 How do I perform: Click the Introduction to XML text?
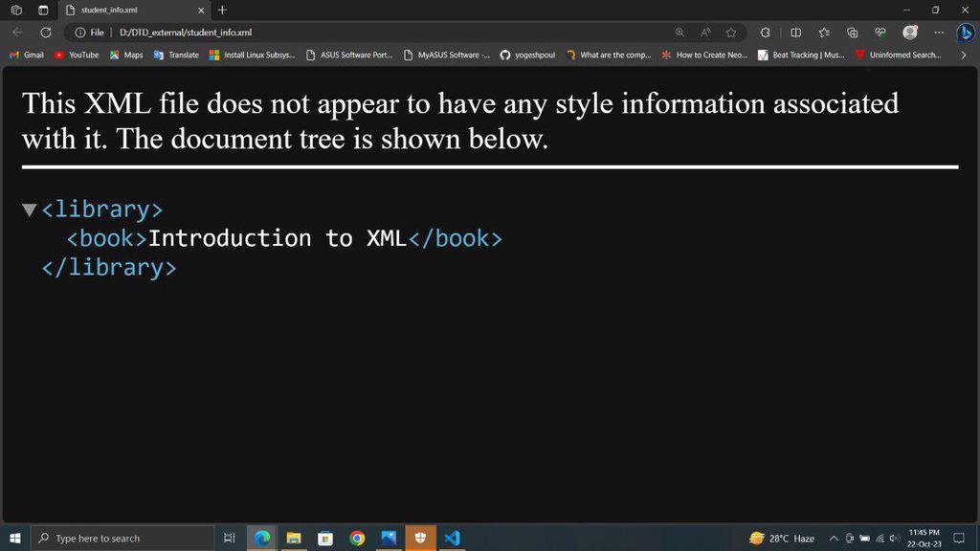coord(278,238)
